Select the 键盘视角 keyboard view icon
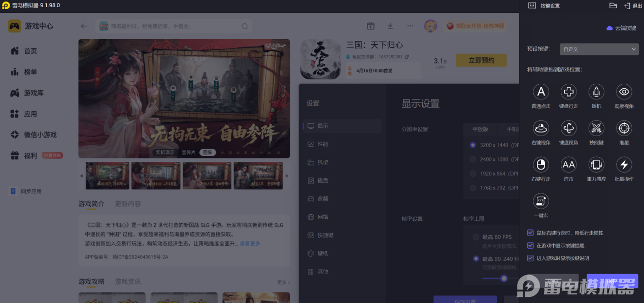This screenshot has height=303, width=644. click(568, 128)
